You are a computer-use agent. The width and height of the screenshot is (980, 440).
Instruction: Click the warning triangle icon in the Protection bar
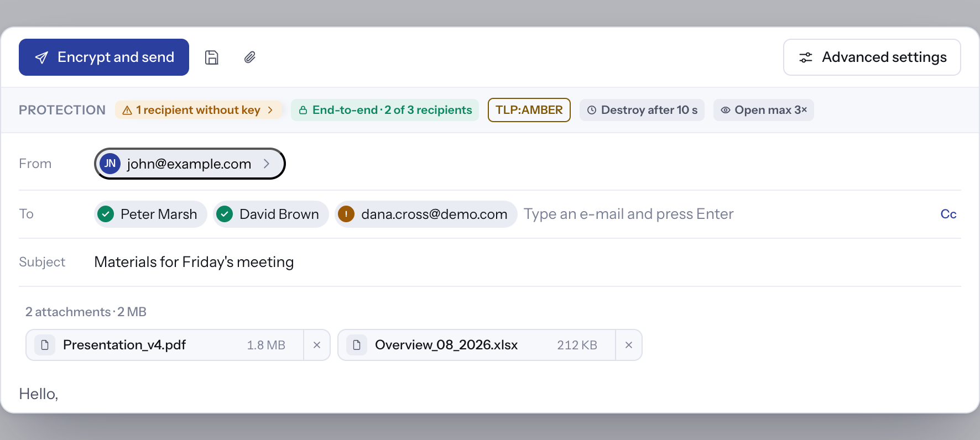coord(127,110)
